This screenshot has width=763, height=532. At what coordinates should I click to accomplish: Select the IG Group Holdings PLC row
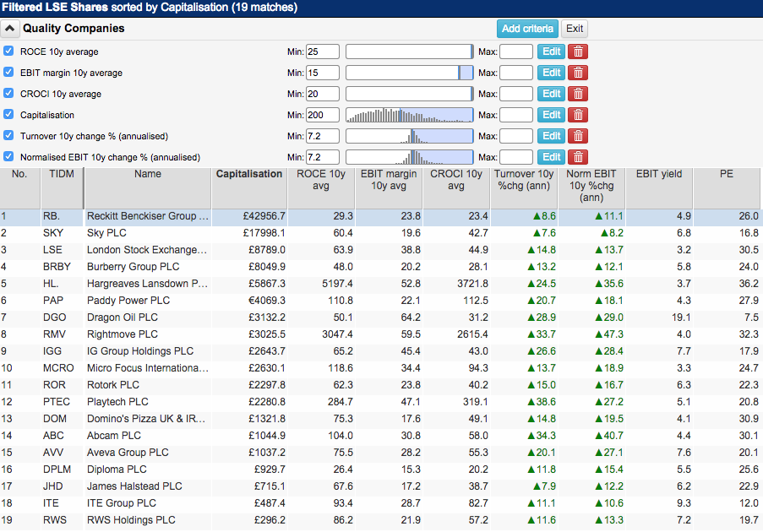pyautogui.click(x=380, y=351)
